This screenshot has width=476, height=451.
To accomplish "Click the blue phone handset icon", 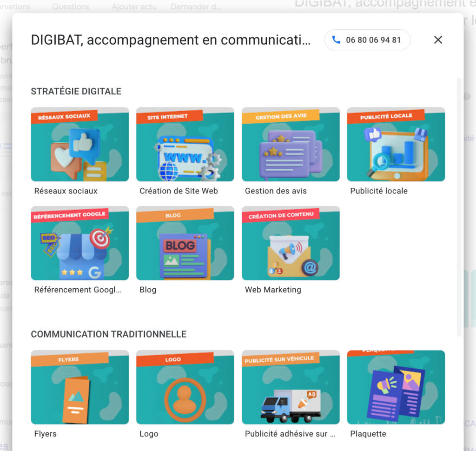I will [336, 40].
